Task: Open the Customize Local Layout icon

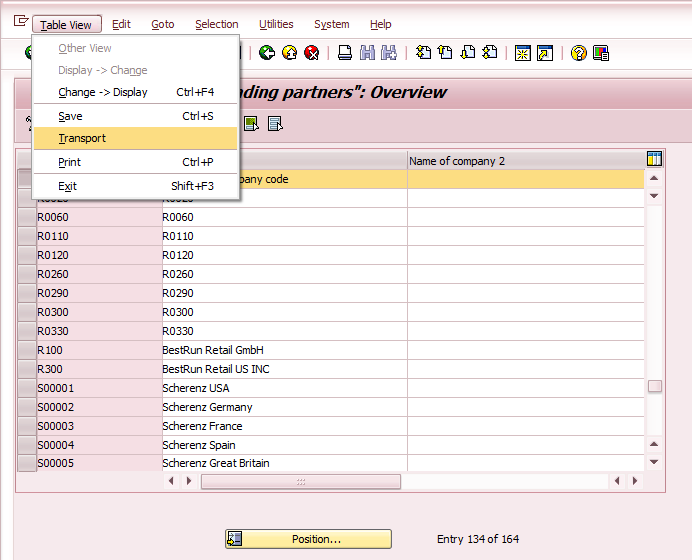Action: (x=601, y=53)
